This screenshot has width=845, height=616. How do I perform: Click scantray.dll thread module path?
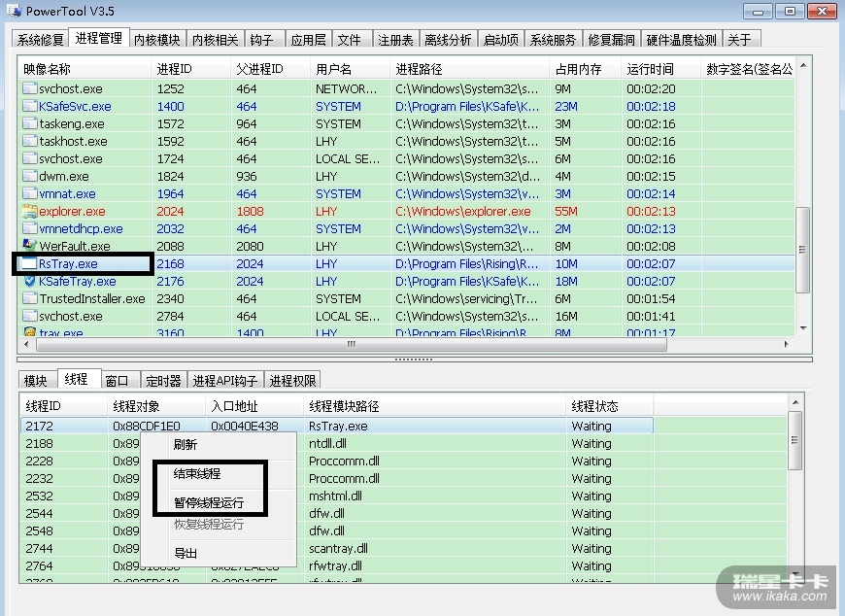[338, 548]
